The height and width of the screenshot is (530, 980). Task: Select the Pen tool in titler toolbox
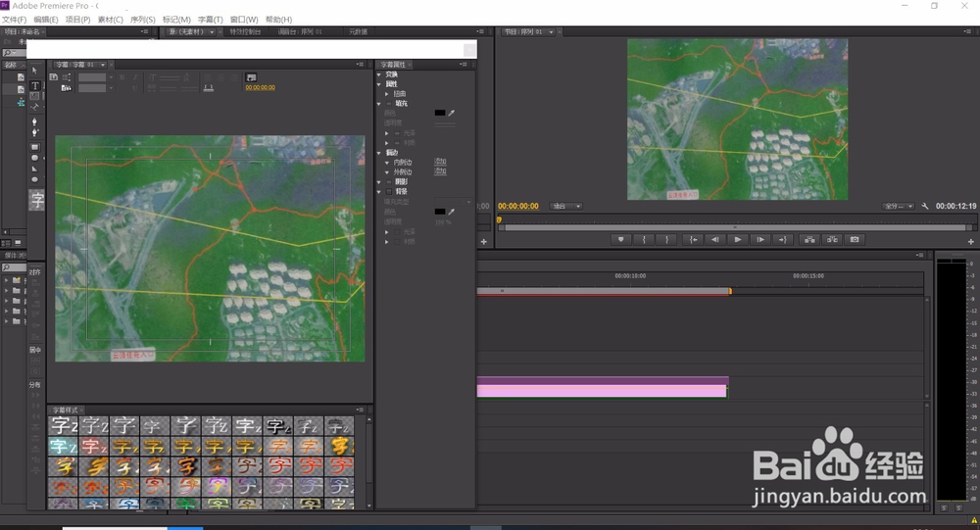[x=34, y=121]
